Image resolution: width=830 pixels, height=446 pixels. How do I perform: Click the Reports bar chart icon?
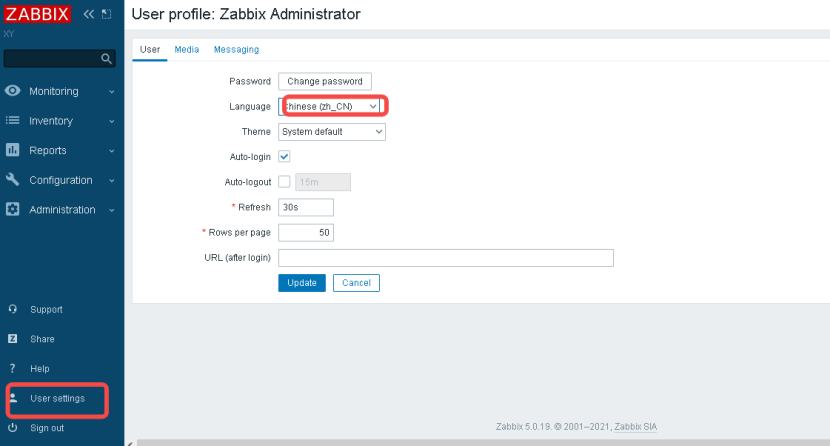13,150
